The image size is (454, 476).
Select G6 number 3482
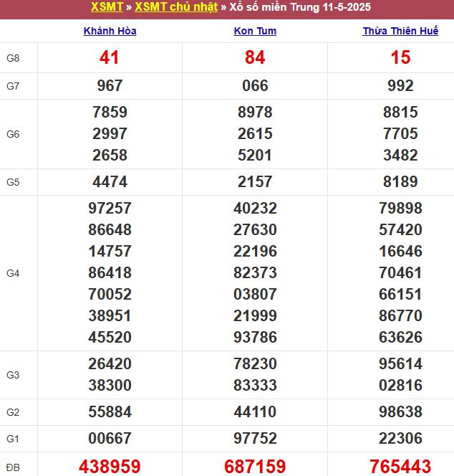400,155
